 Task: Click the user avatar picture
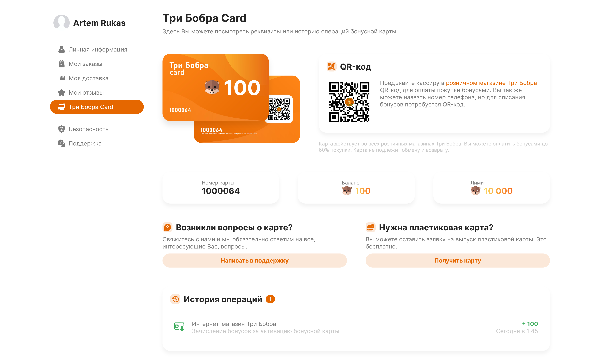pyautogui.click(x=61, y=23)
